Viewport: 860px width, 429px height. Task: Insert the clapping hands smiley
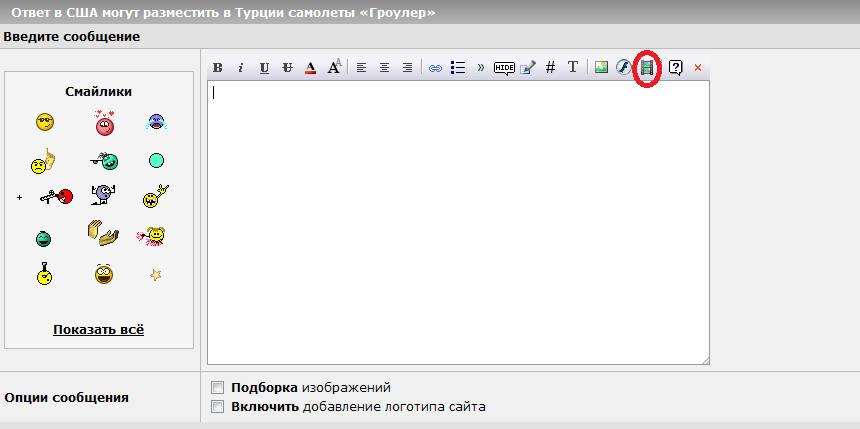(103, 233)
